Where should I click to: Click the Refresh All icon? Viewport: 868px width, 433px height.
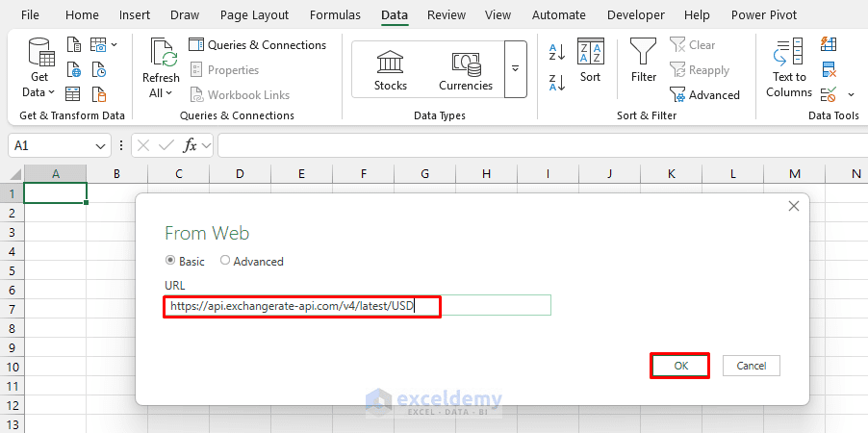[x=164, y=53]
